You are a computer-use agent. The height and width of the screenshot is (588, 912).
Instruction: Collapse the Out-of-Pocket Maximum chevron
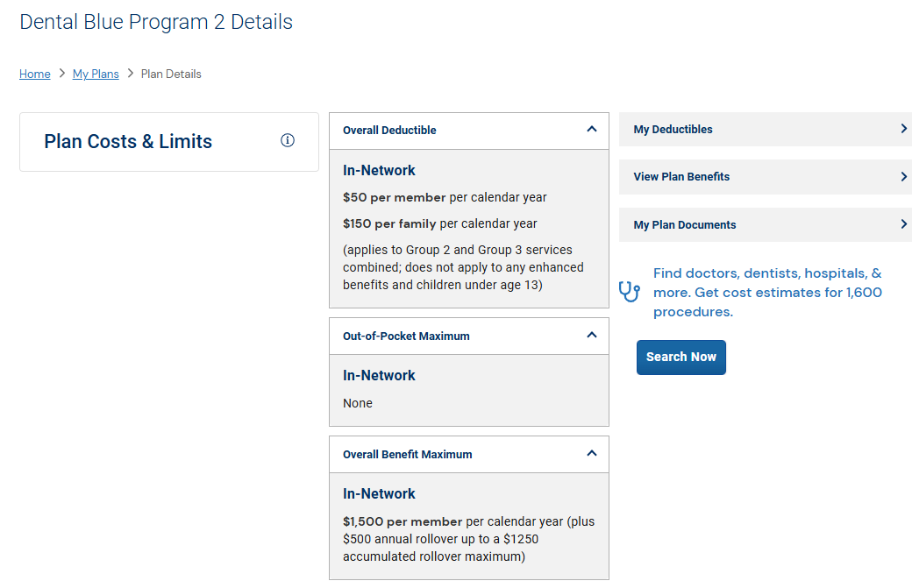(x=592, y=335)
